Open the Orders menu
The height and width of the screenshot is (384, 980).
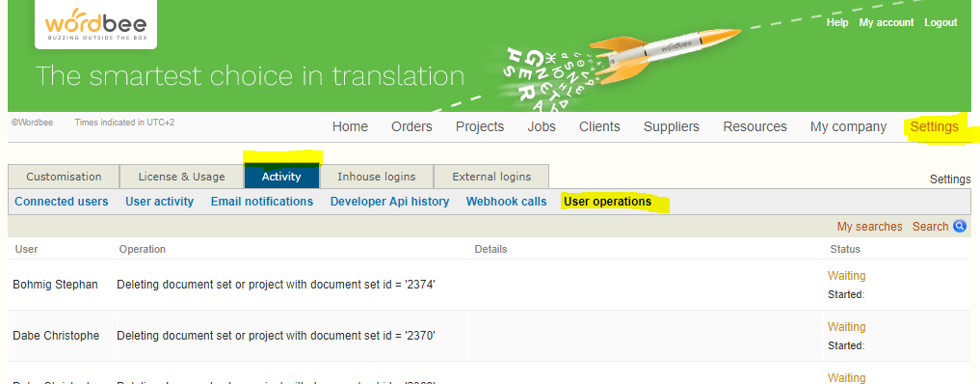pyautogui.click(x=411, y=127)
